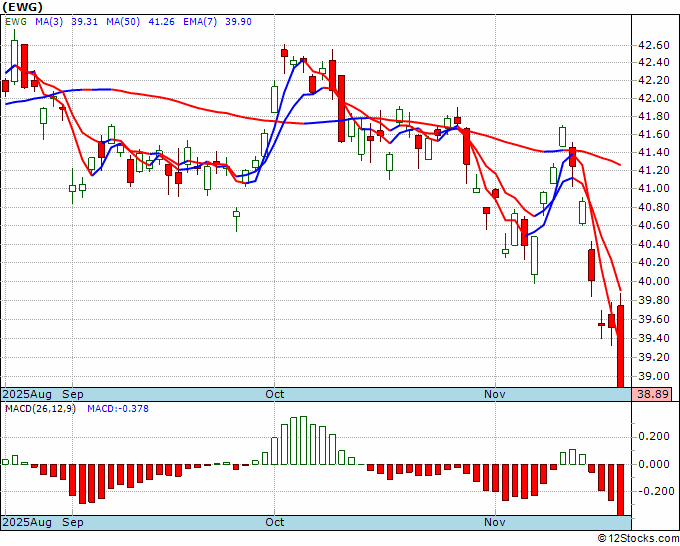Click Oct on the price chart date axis
This screenshot has height=546, width=680.
tap(275, 394)
